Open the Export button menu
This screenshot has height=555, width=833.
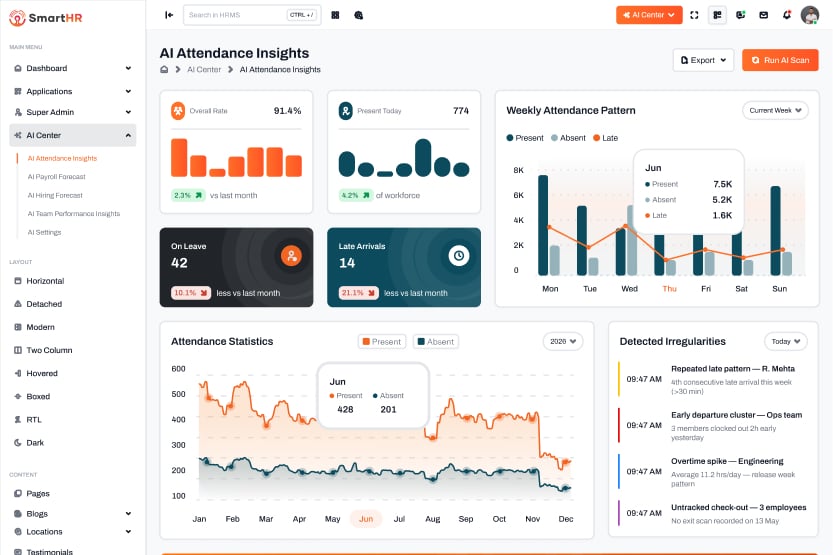[x=703, y=60]
